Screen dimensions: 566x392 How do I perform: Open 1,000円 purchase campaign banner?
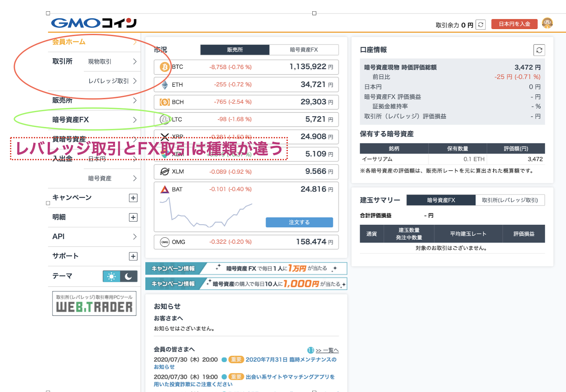pos(246,284)
